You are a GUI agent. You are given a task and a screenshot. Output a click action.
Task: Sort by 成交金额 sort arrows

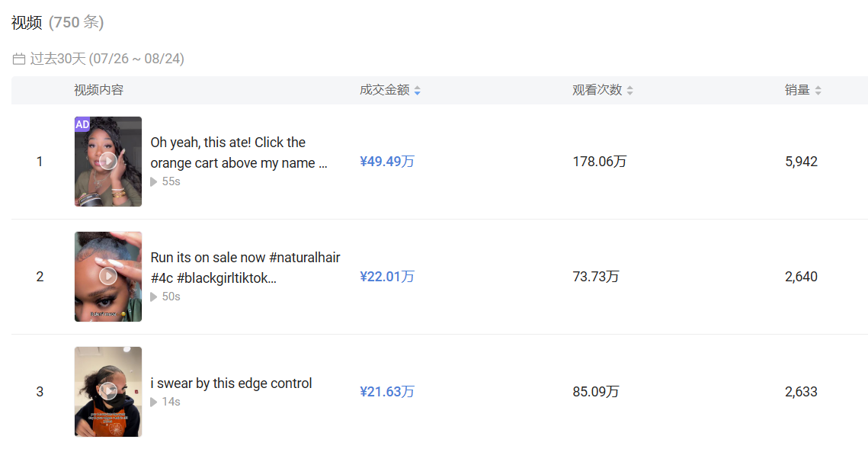click(x=418, y=91)
